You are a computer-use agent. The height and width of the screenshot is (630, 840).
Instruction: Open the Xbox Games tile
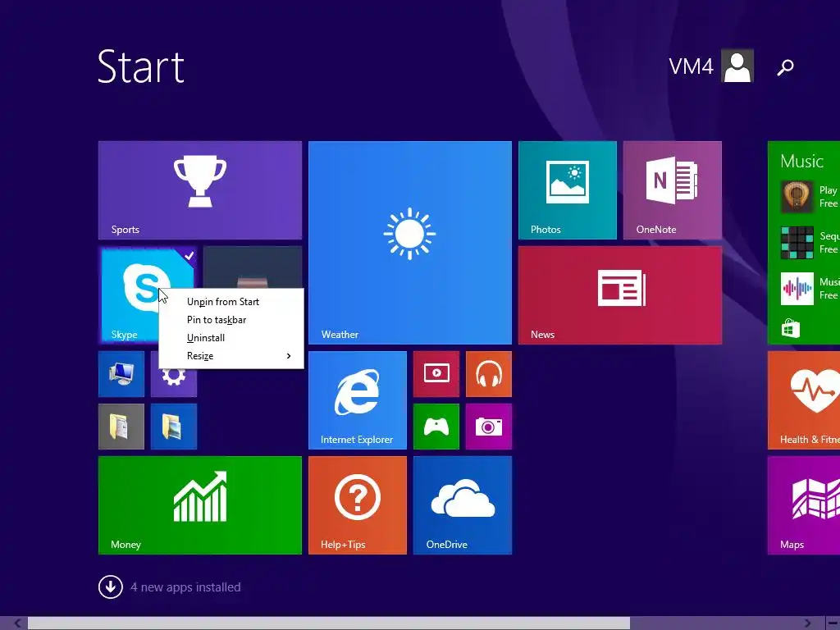point(436,427)
